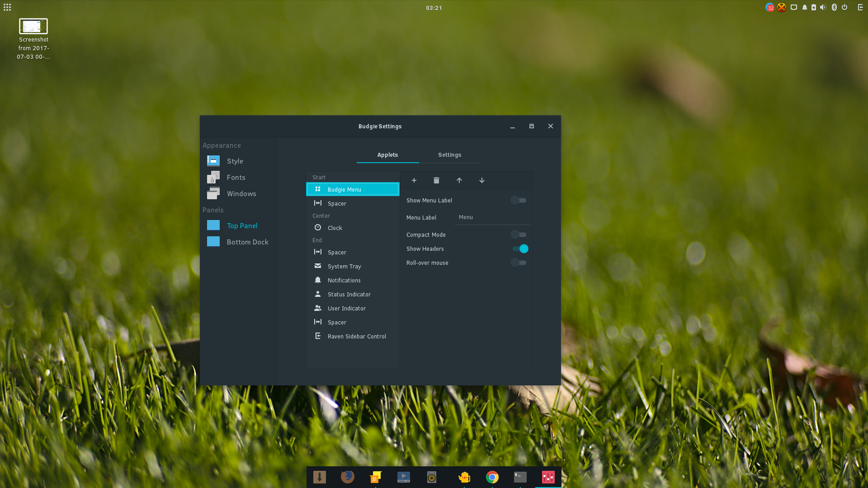Enable the Roll-over mouse switch
The image size is (868, 488).
(519, 263)
